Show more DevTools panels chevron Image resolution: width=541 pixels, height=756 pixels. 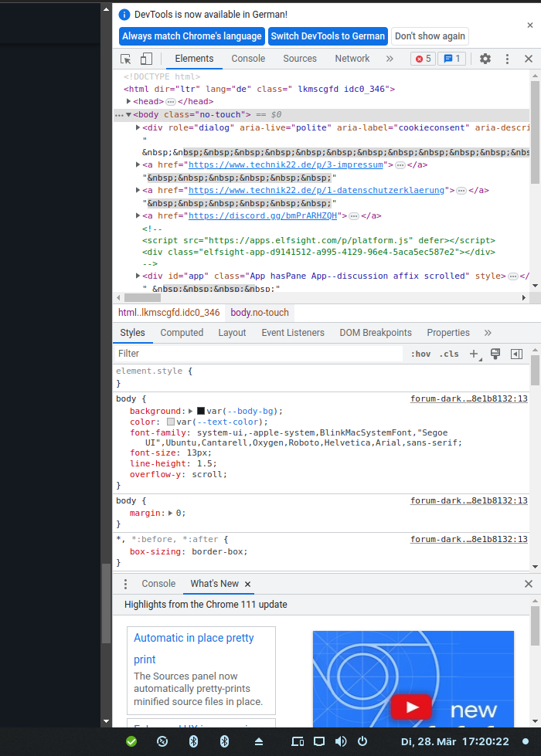390,59
